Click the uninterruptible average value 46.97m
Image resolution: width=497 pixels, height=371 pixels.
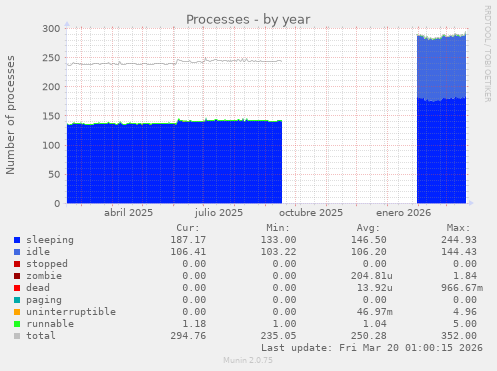click(375, 312)
